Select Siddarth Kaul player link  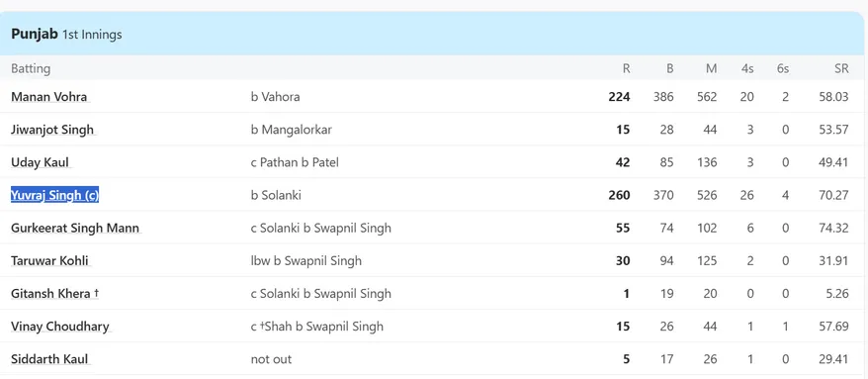coord(49,359)
